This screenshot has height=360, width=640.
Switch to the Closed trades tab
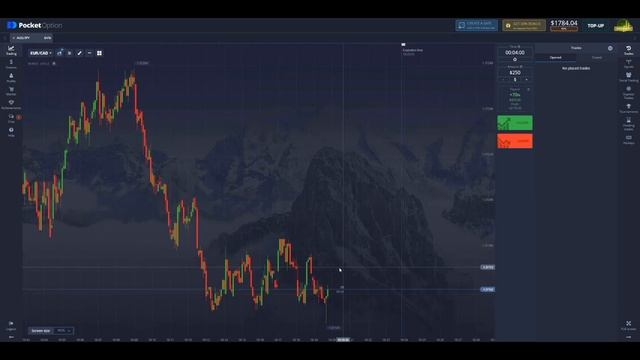tap(597, 58)
